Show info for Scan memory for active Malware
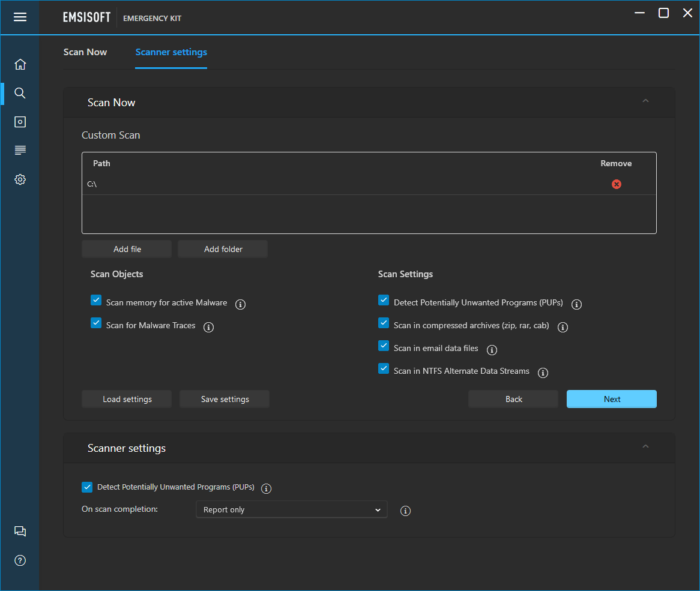 point(240,304)
